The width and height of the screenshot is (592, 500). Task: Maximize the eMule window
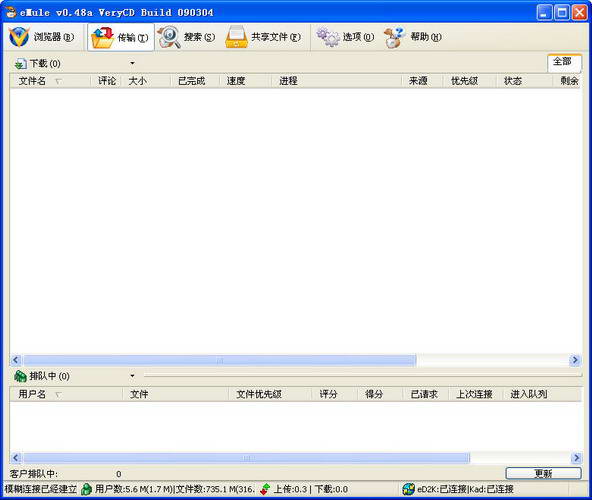(x=562, y=12)
